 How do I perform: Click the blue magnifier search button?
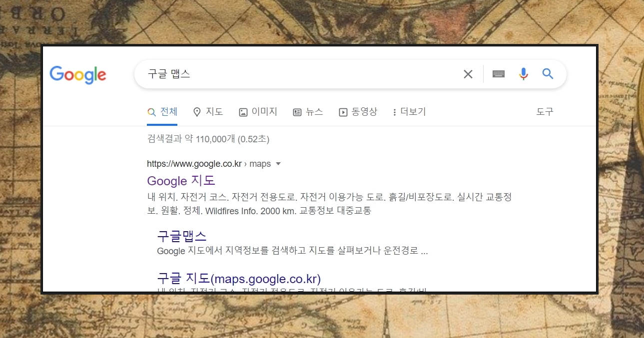tap(548, 74)
